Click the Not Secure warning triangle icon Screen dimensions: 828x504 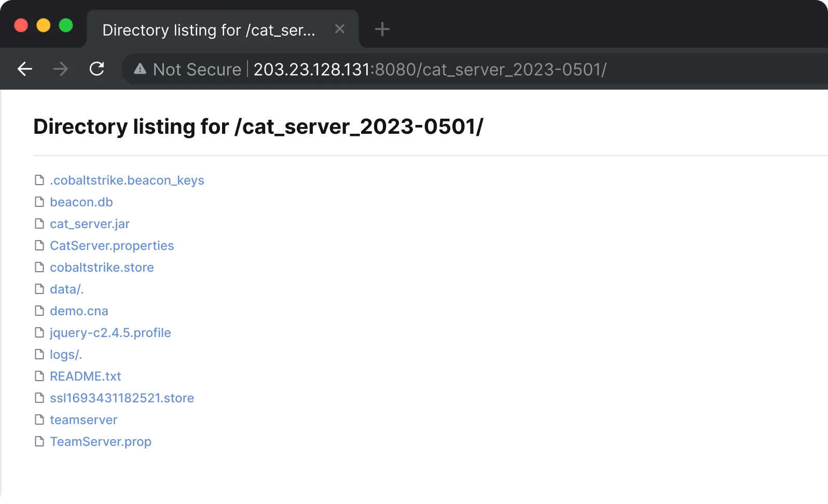(140, 69)
